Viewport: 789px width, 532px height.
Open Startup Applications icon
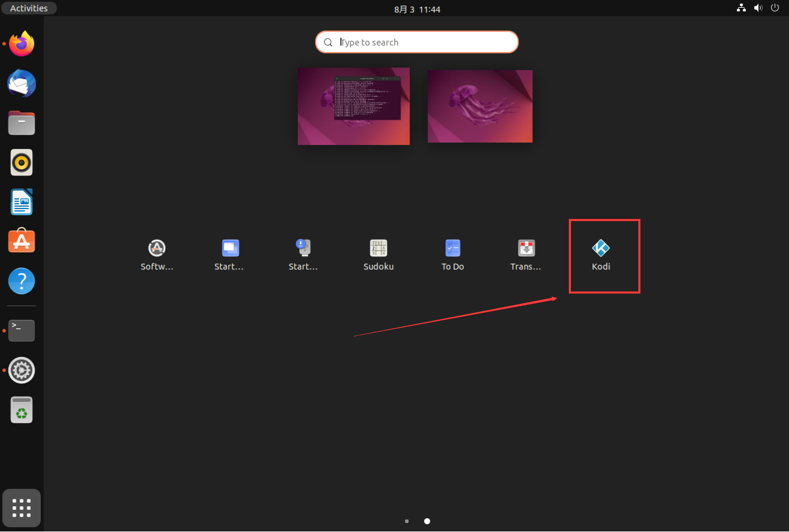pyautogui.click(x=230, y=249)
